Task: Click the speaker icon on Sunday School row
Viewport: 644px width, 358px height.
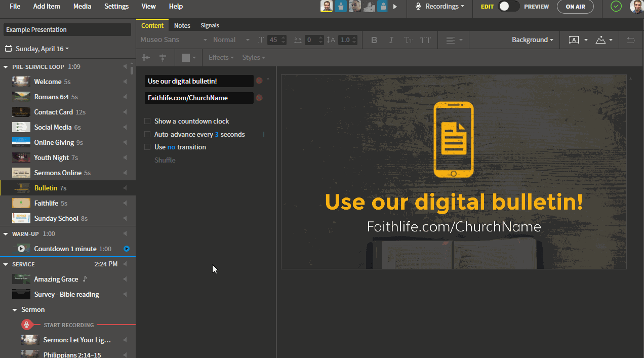Action: pyautogui.click(x=125, y=218)
